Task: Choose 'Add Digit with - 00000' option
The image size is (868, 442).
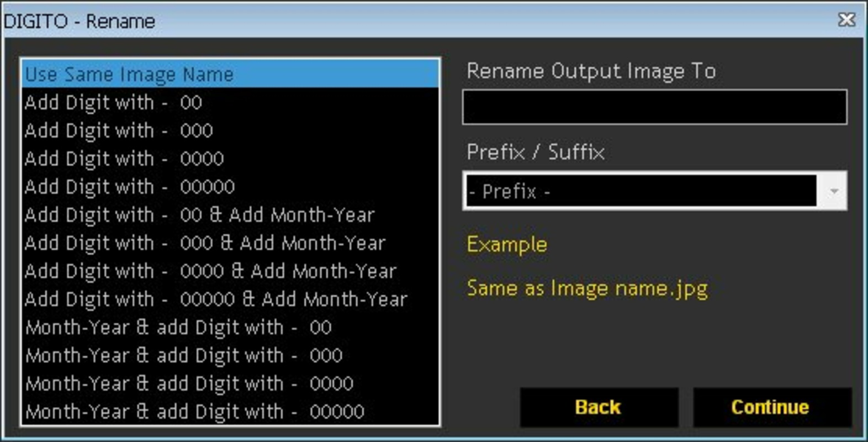Action: pyautogui.click(x=230, y=187)
